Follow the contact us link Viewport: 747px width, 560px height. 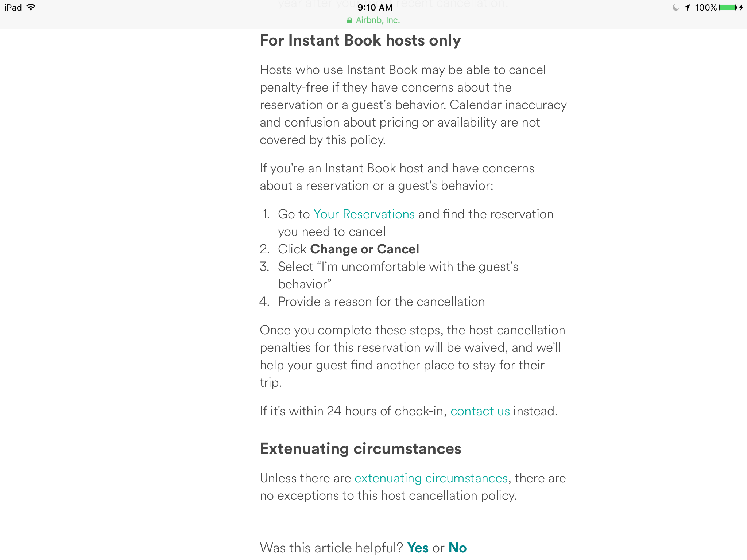pyautogui.click(x=480, y=411)
